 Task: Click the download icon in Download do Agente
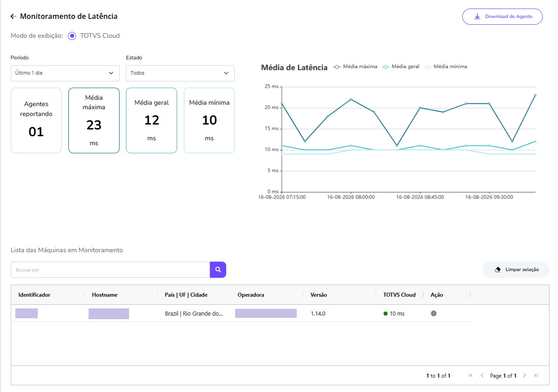[478, 17]
